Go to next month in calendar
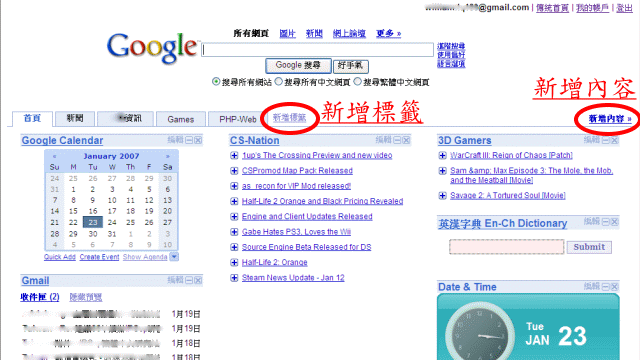This screenshot has height=360, width=640. point(167,156)
